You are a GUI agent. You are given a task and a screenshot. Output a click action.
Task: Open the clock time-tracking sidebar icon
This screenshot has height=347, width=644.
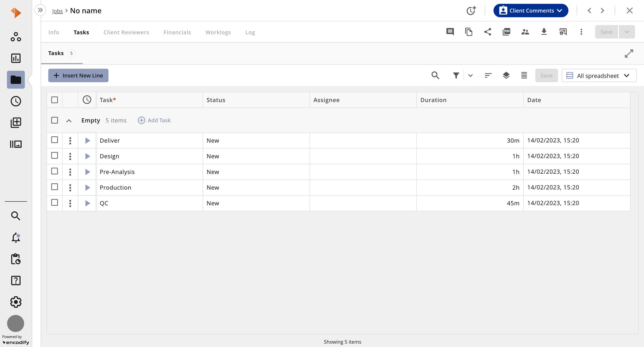[16, 101]
